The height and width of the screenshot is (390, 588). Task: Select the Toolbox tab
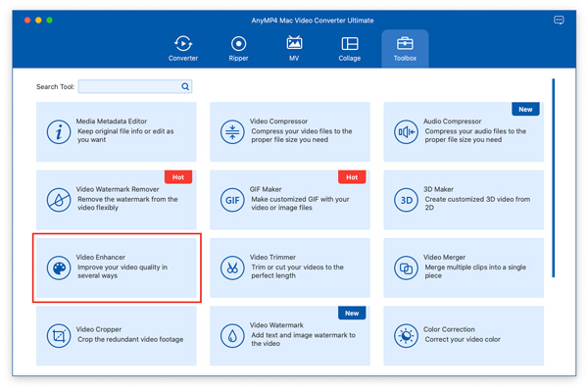click(x=405, y=49)
